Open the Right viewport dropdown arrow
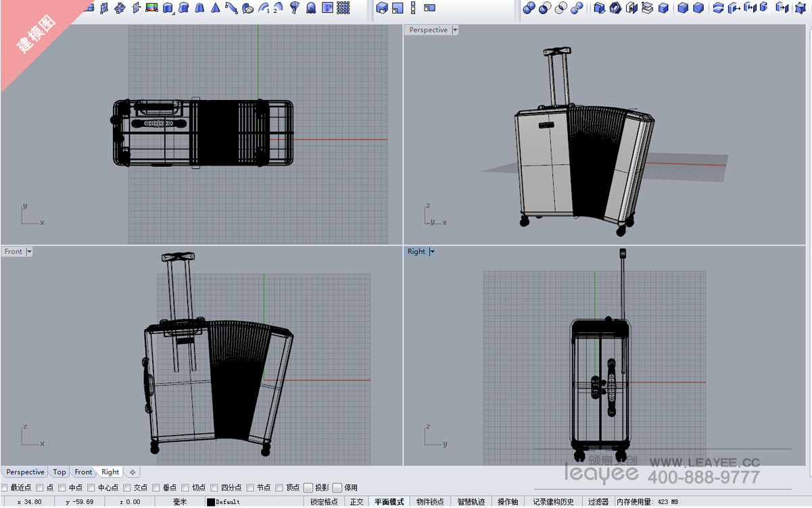The image size is (812, 508). click(x=432, y=251)
